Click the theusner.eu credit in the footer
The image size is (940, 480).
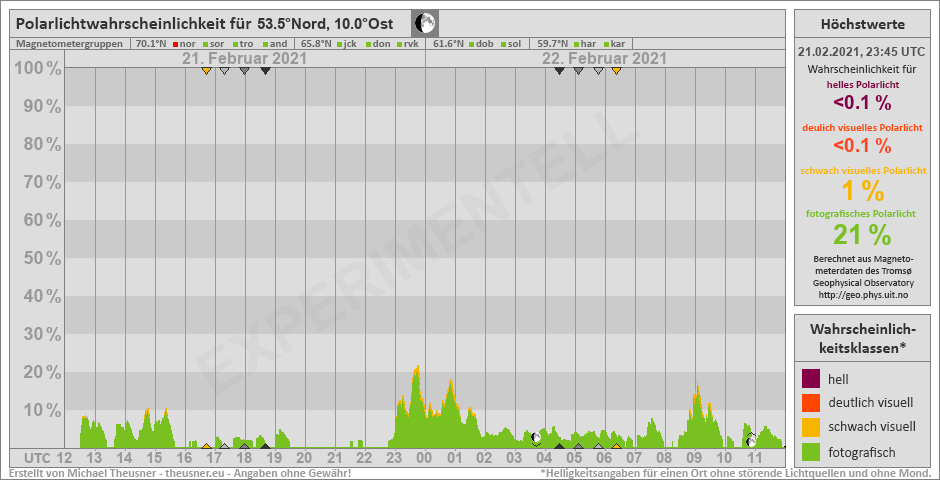coord(200,473)
